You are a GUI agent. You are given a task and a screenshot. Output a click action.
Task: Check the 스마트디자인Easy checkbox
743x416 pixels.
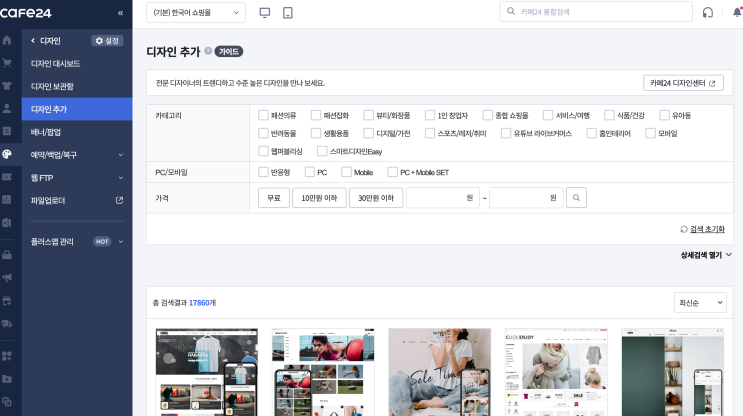pos(322,151)
